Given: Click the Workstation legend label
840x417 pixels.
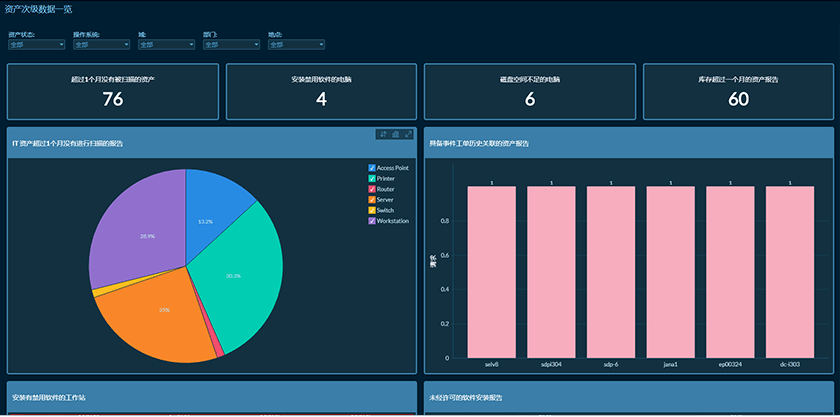Looking at the screenshot, I should click(393, 221).
